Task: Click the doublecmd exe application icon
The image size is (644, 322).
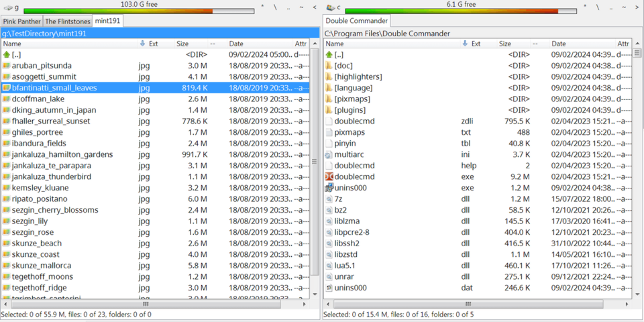Action: (x=329, y=177)
